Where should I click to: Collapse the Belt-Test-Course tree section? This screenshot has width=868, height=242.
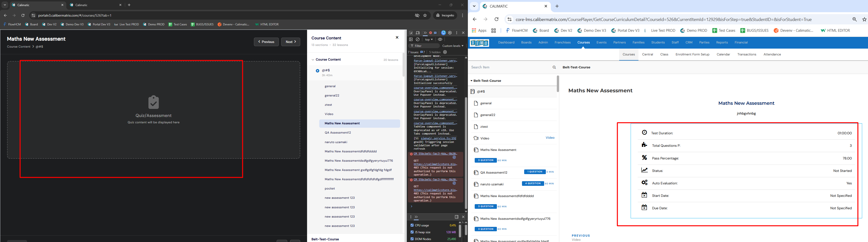pos(472,81)
